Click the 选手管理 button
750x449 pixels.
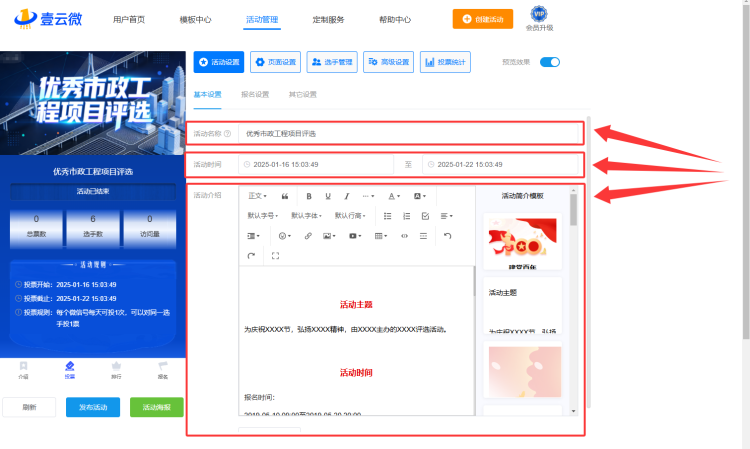point(332,62)
